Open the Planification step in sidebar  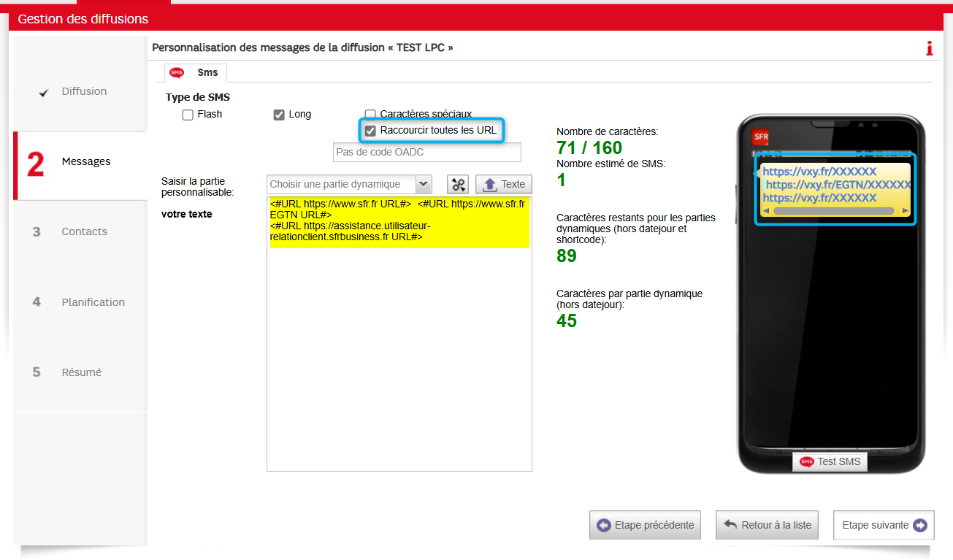(93, 302)
